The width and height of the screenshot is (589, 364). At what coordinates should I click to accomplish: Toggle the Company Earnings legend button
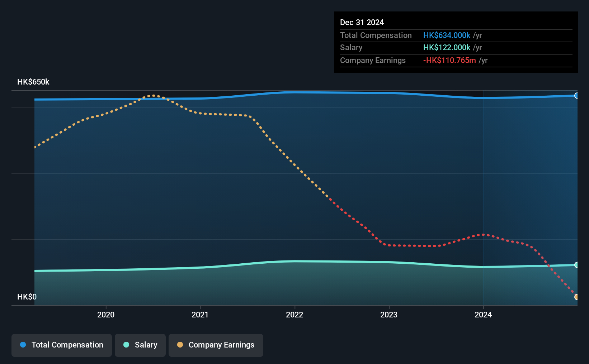pyautogui.click(x=216, y=345)
